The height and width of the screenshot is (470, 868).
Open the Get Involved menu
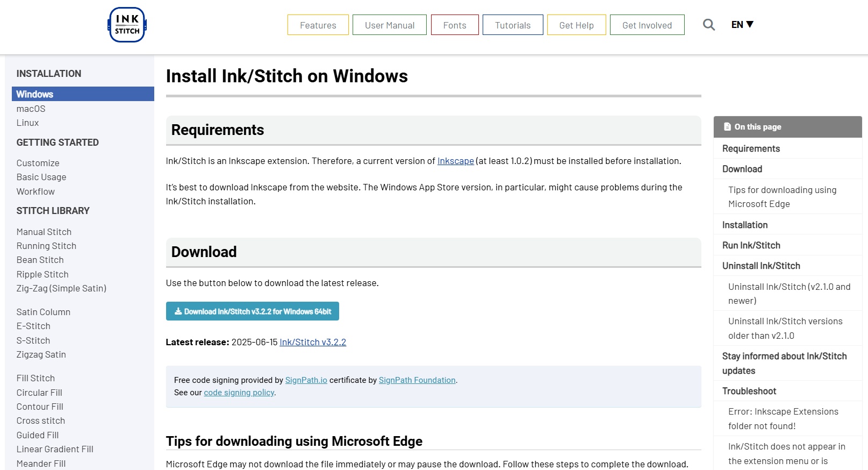click(x=647, y=25)
